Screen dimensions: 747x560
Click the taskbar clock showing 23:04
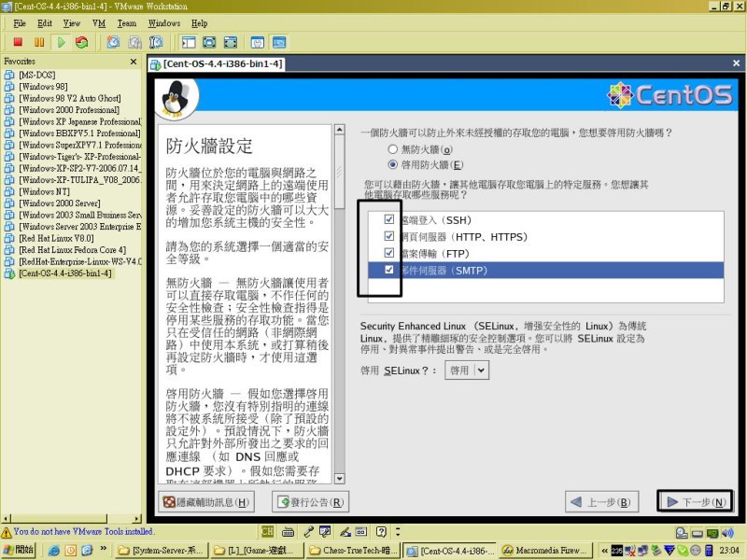[x=729, y=551]
